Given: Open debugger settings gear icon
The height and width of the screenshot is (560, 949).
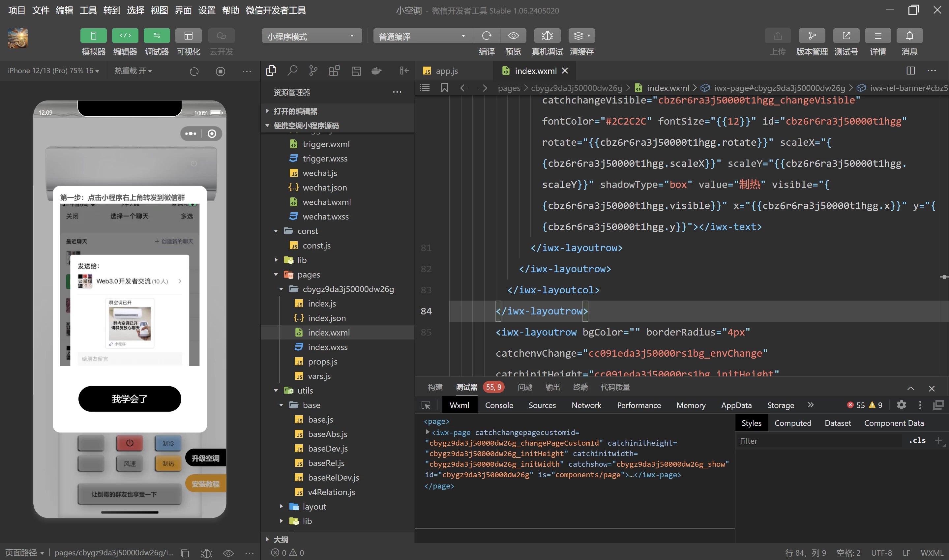Looking at the screenshot, I should (901, 405).
